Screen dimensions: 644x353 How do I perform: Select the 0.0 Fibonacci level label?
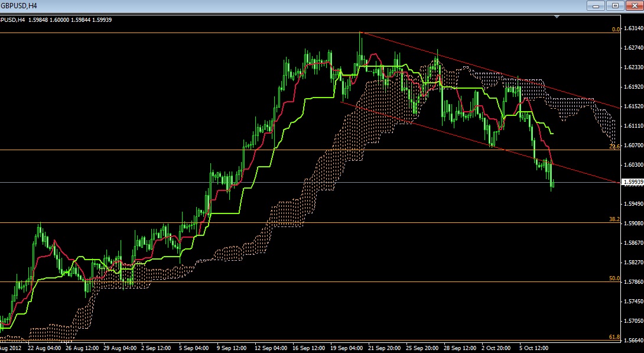click(x=616, y=30)
